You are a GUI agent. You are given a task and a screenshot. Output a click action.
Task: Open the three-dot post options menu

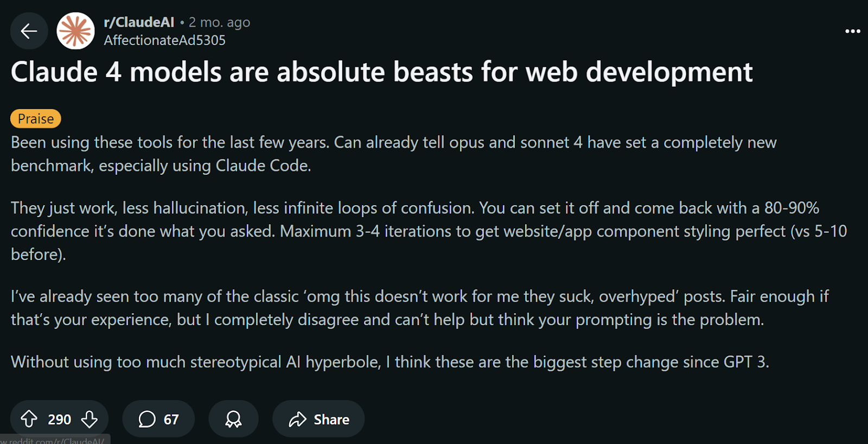[x=852, y=31]
